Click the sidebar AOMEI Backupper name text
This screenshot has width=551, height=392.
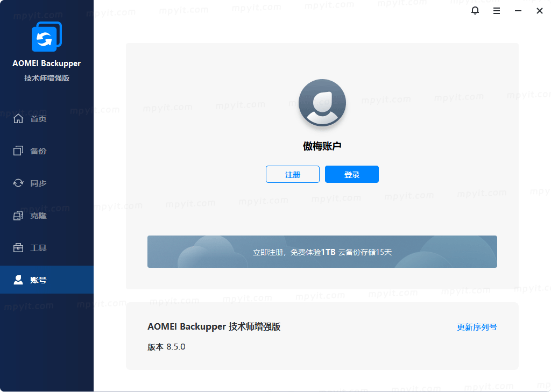47,63
